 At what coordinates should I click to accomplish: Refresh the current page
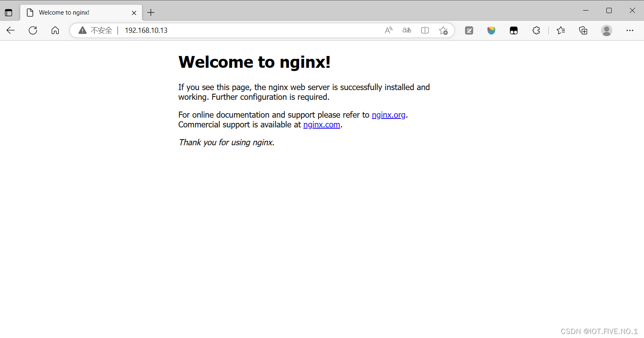[33, 30]
